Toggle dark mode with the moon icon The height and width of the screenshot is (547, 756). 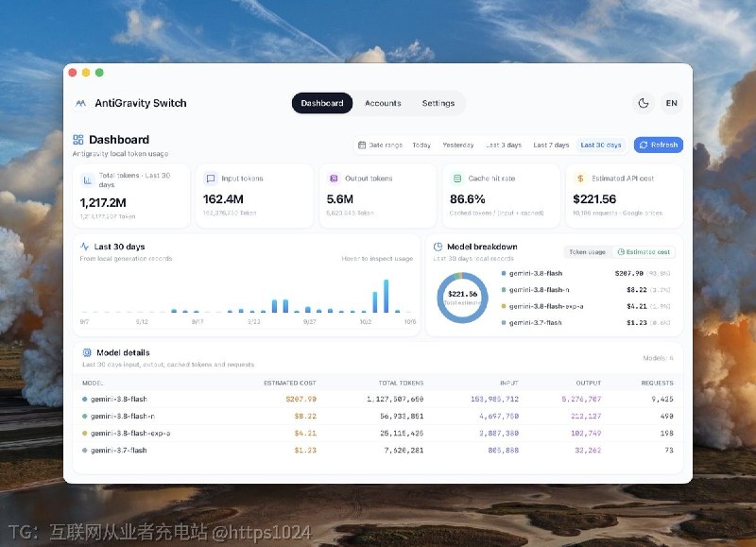tap(644, 103)
